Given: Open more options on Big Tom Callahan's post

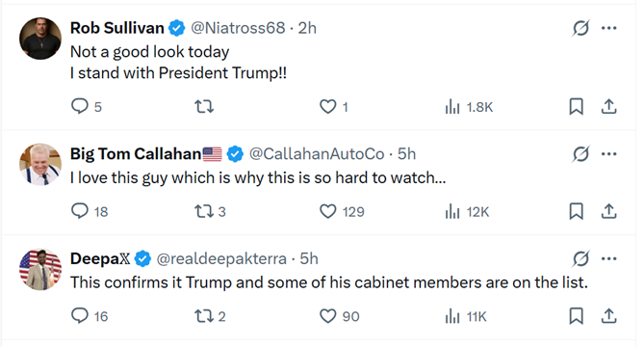Looking at the screenshot, I should 609,154.
